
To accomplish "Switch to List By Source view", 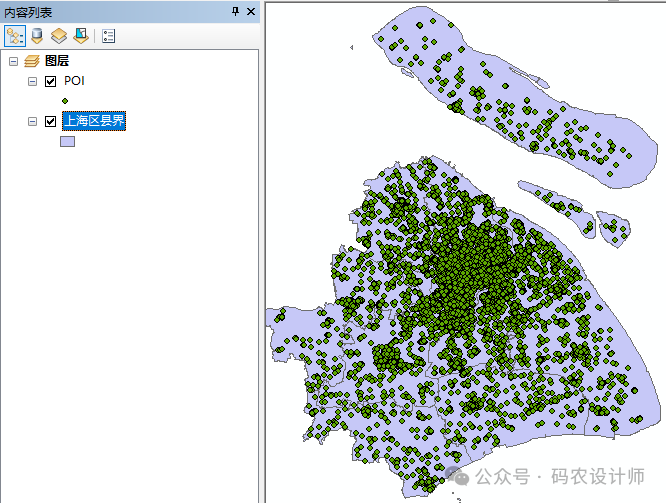I will point(37,36).
